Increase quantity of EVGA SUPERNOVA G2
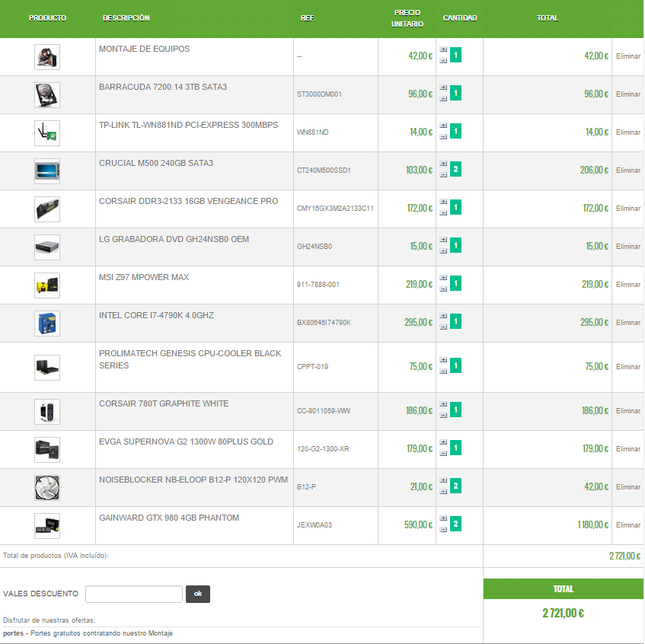The image size is (645, 644). pos(443,442)
